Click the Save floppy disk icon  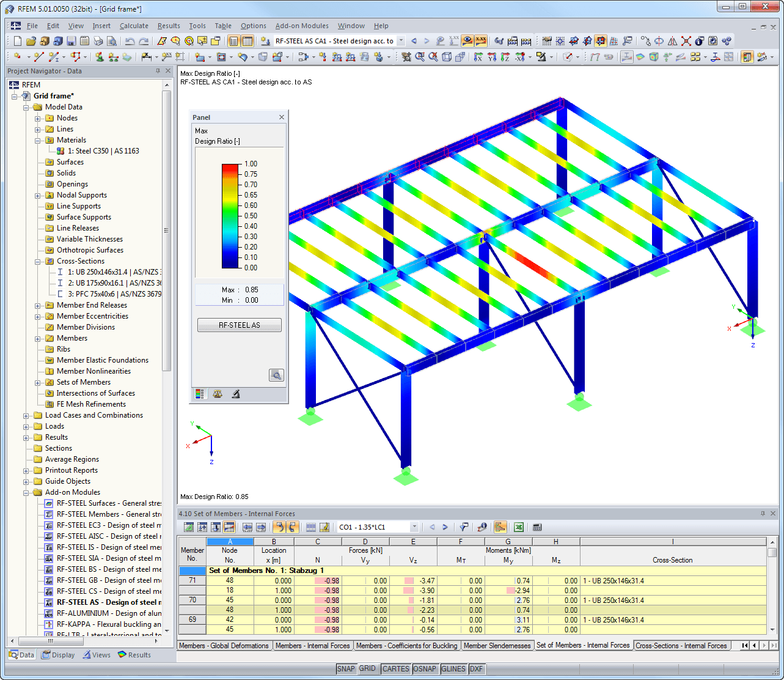(71, 41)
